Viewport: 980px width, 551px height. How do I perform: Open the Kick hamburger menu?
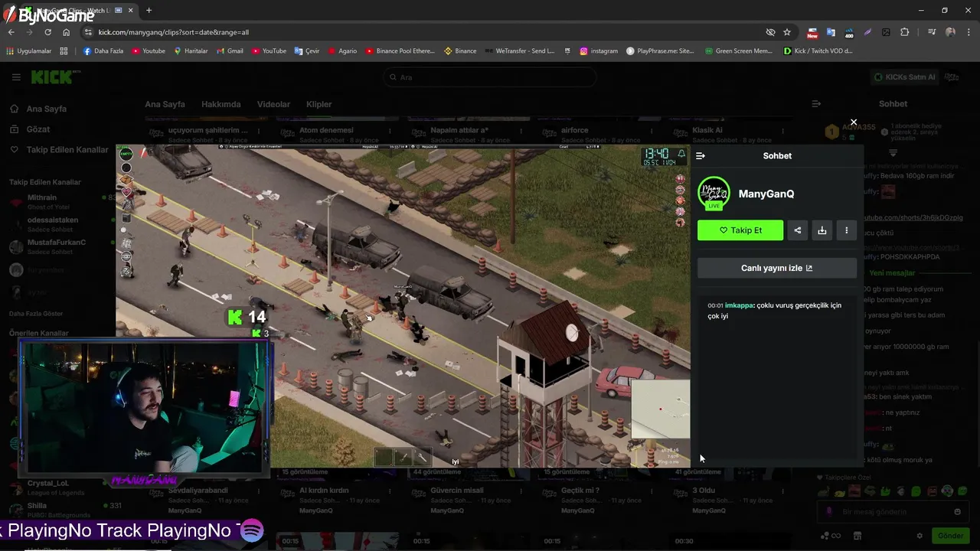(16, 77)
